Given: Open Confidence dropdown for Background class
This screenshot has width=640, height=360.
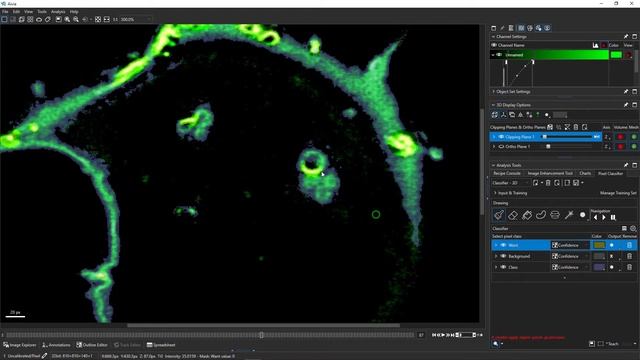Looking at the screenshot, I should 570,256.
